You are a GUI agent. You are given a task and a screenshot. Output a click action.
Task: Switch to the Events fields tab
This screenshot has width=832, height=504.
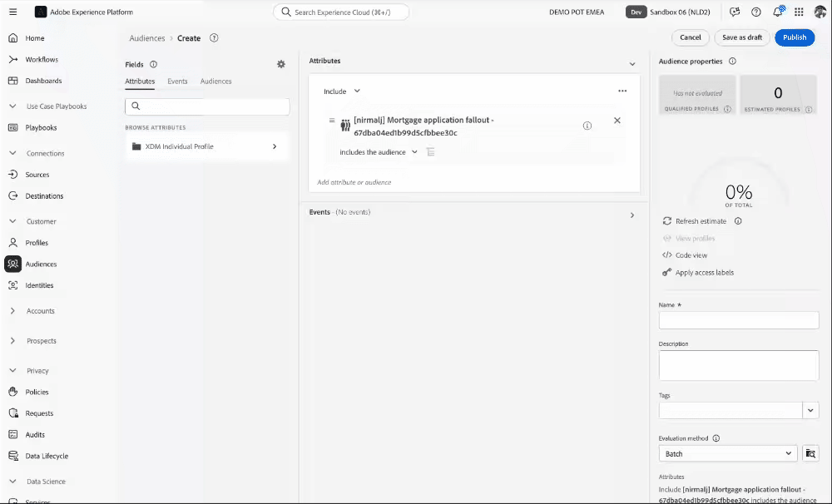tap(177, 82)
